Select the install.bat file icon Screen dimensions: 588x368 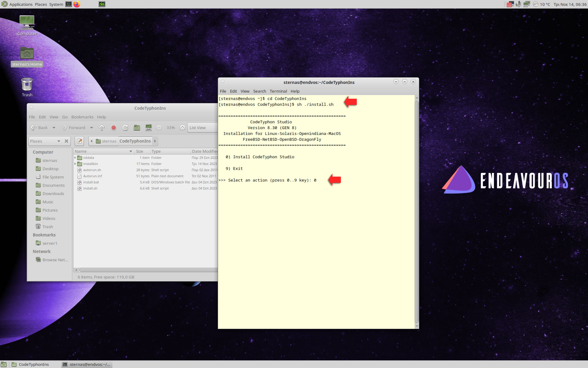pyautogui.click(x=79, y=182)
